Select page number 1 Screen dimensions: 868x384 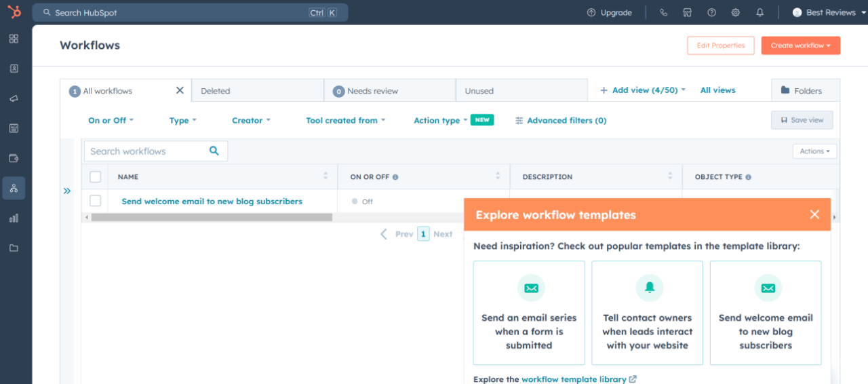point(423,234)
